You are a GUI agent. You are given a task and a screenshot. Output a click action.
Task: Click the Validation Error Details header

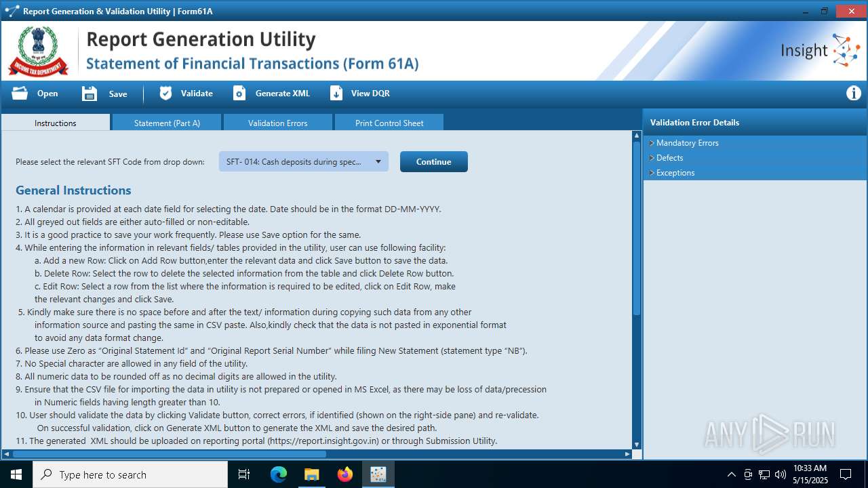click(x=694, y=123)
